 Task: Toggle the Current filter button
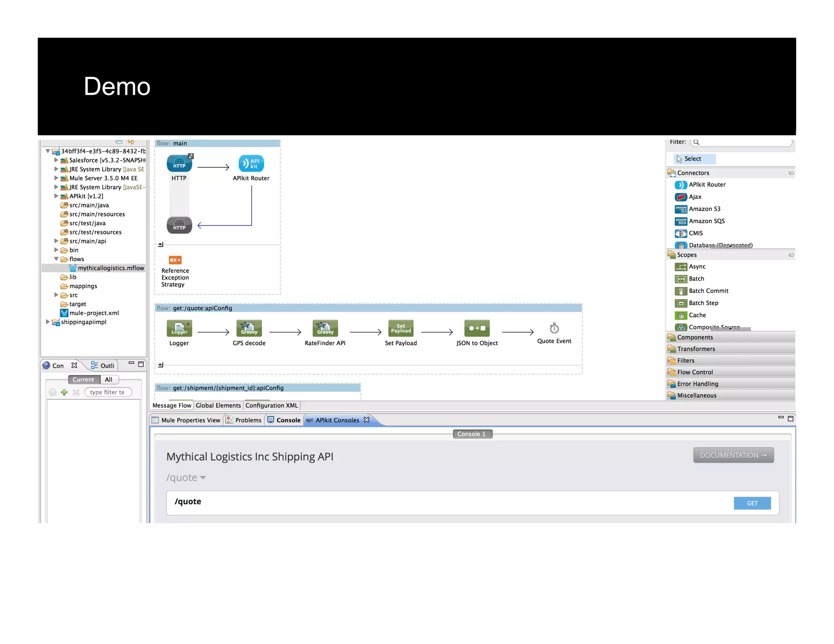tap(83, 379)
